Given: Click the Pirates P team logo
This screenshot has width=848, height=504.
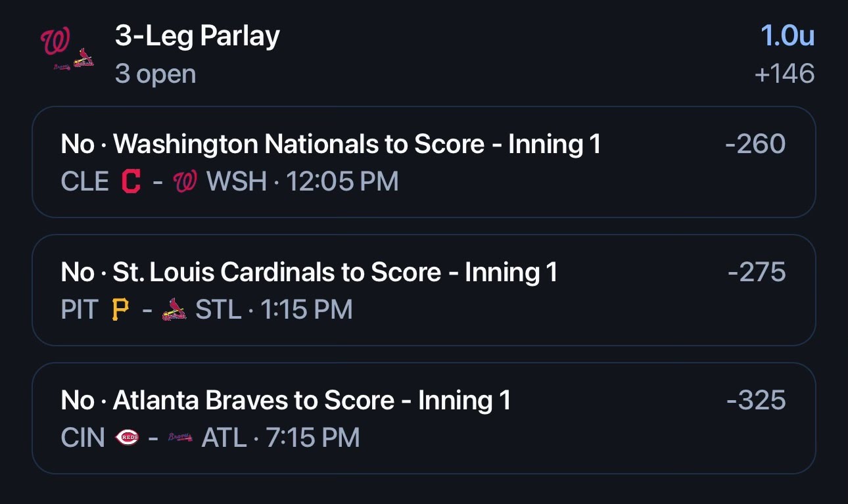Looking at the screenshot, I should [120, 309].
